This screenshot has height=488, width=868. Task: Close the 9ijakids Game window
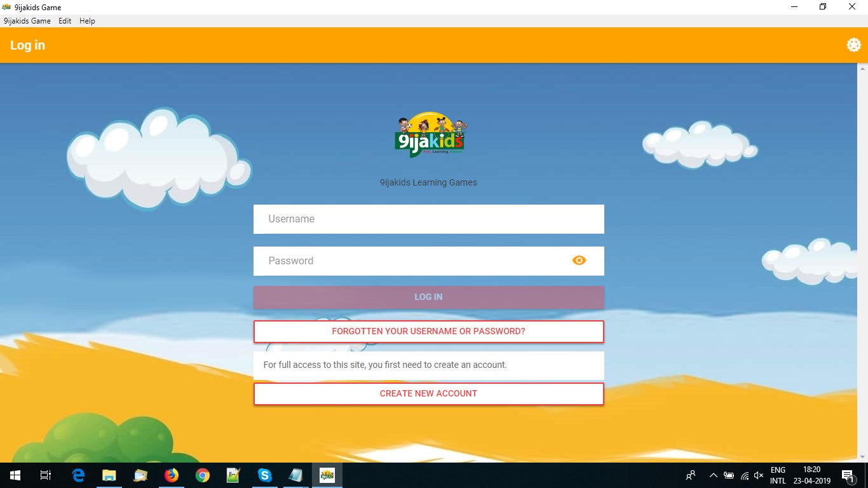pyautogui.click(x=853, y=7)
